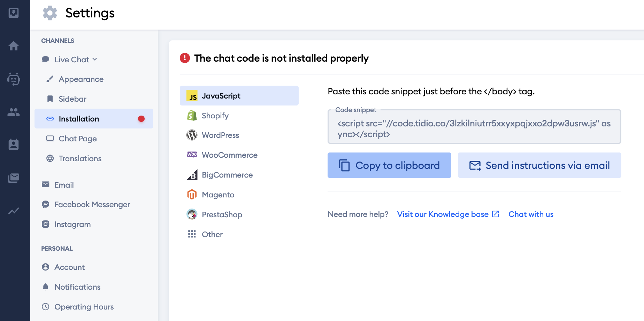Screen dimensions: 644x321
Task: Open the inbox download icon in left rail
Action: (14, 13)
